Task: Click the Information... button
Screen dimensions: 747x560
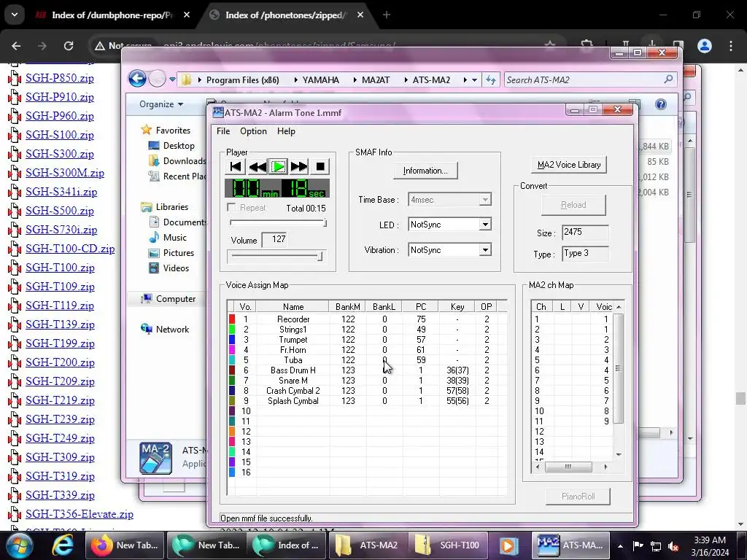Action: point(425,171)
